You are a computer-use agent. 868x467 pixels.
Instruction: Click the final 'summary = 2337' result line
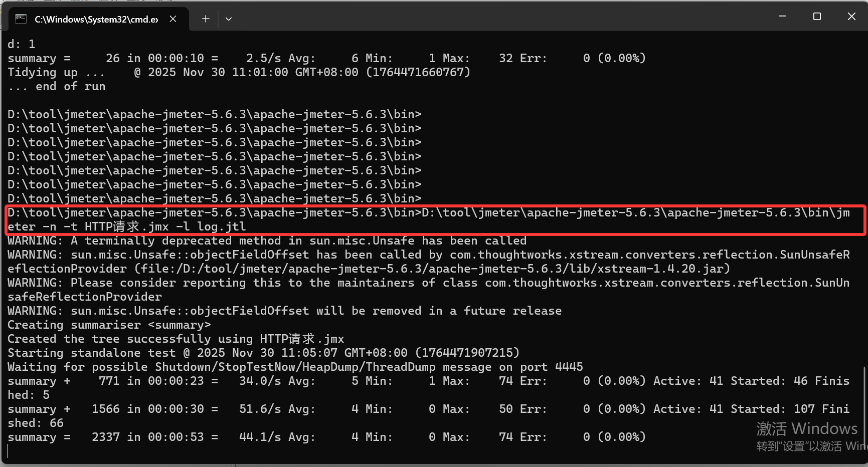pos(326,437)
